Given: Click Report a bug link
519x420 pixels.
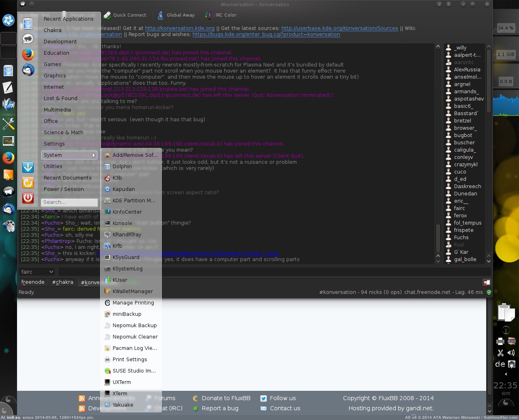Looking at the screenshot, I should (x=220, y=408).
